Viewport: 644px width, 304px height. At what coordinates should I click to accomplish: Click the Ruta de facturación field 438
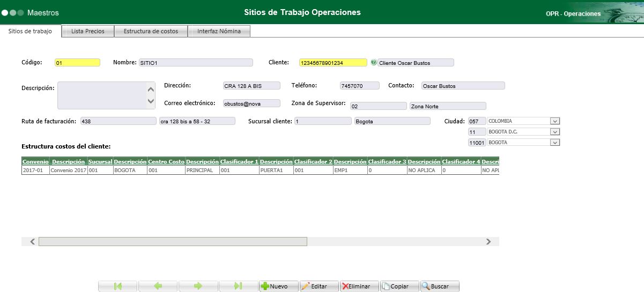click(x=119, y=121)
